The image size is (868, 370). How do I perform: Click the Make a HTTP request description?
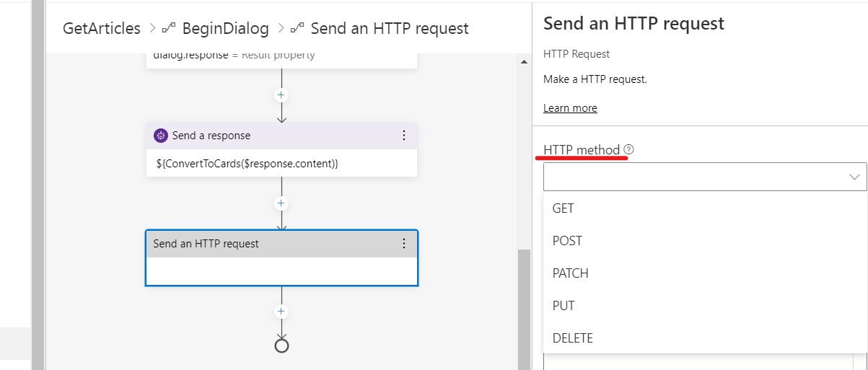click(x=595, y=79)
